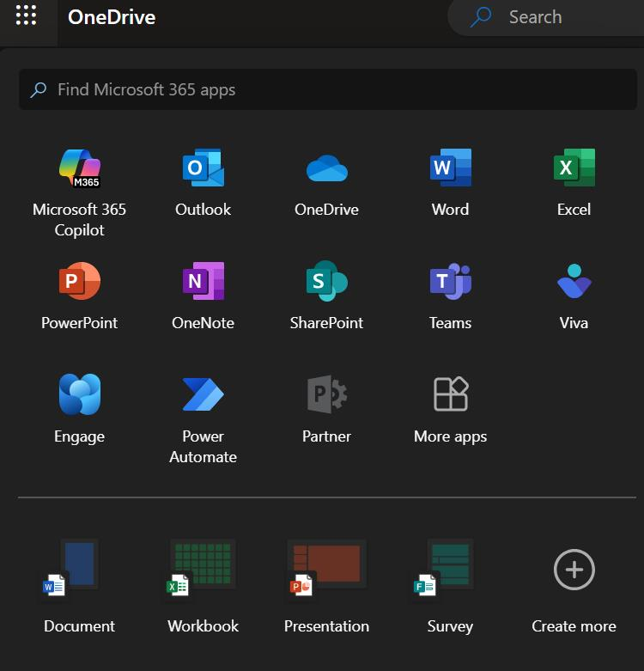Open the app launcher waffle icon
The image size is (644, 671).
(x=26, y=15)
